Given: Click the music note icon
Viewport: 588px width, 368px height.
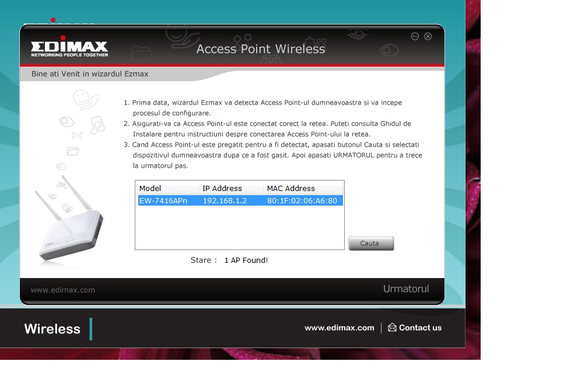Looking at the screenshot, I should click(x=97, y=124).
